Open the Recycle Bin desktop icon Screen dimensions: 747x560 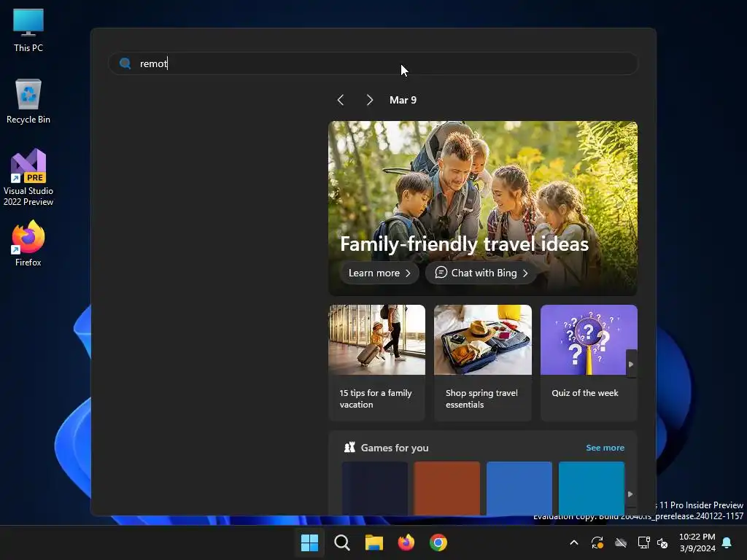[x=28, y=101]
